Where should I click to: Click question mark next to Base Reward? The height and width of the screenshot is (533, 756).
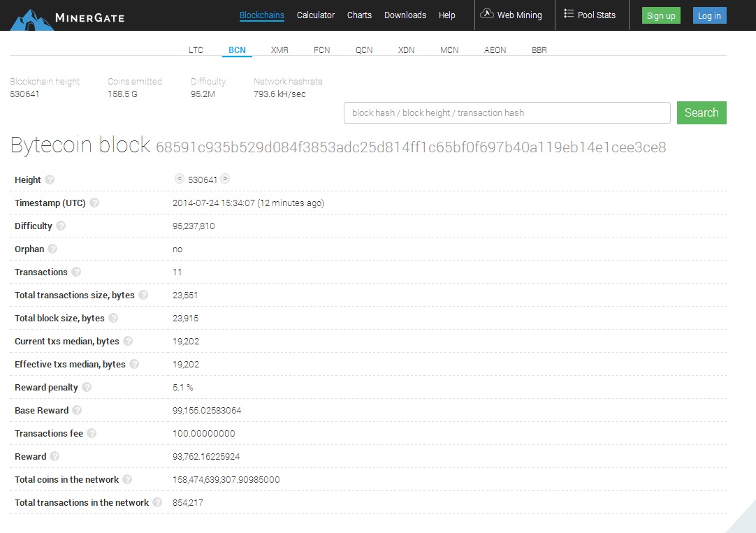coord(77,411)
